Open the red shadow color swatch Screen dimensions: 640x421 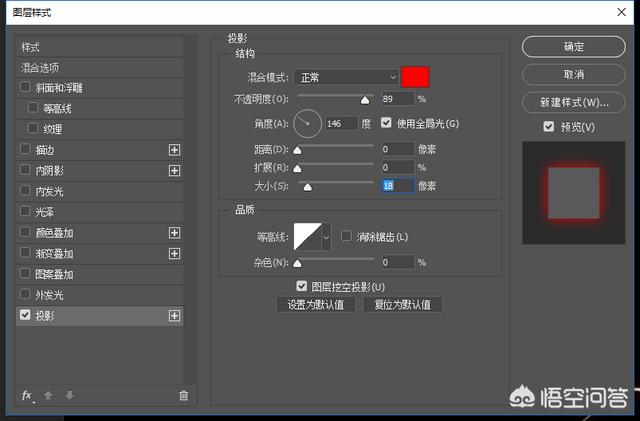415,77
